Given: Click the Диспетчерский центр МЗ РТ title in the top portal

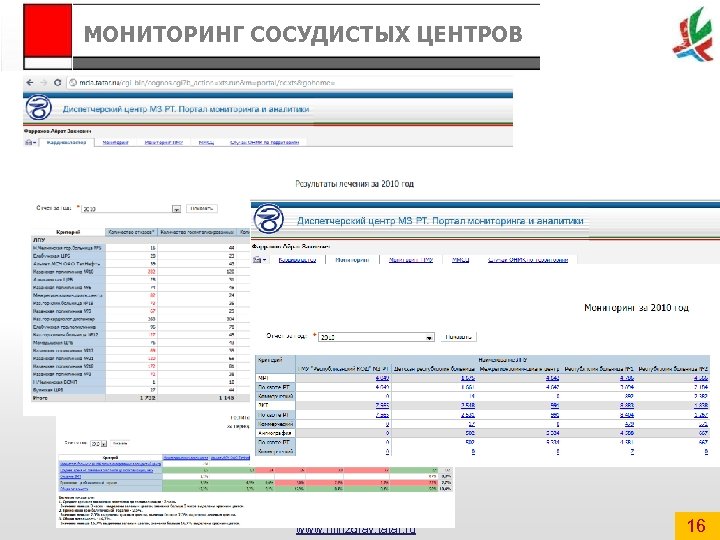Looking at the screenshot, I should 186,109.
